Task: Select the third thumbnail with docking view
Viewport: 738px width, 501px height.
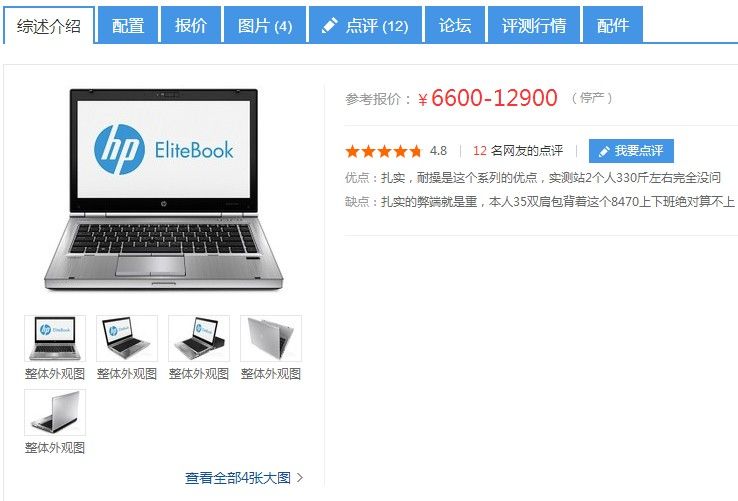Action: (199, 339)
